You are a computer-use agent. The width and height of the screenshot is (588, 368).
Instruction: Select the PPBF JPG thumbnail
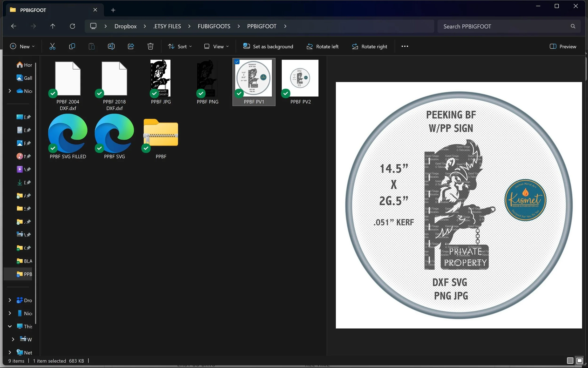160,78
